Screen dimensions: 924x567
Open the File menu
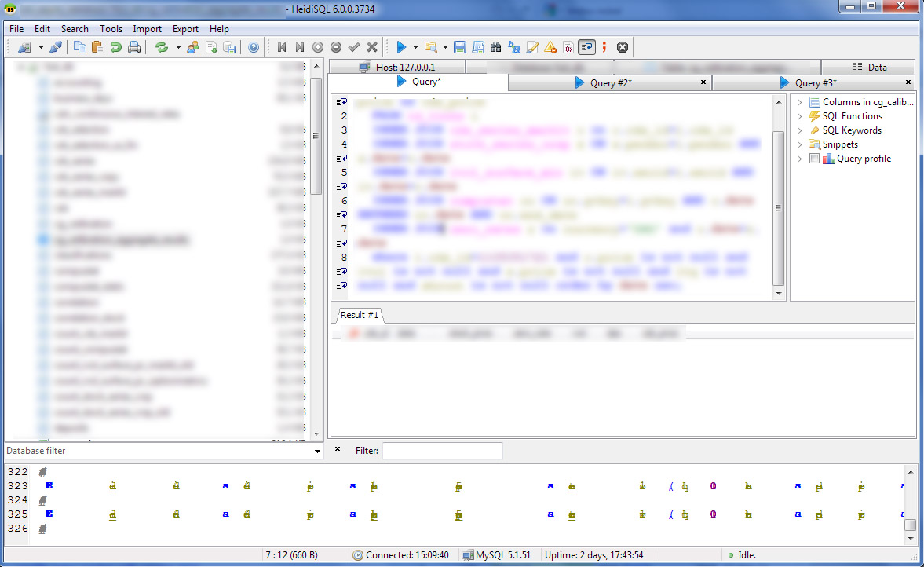(16, 29)
